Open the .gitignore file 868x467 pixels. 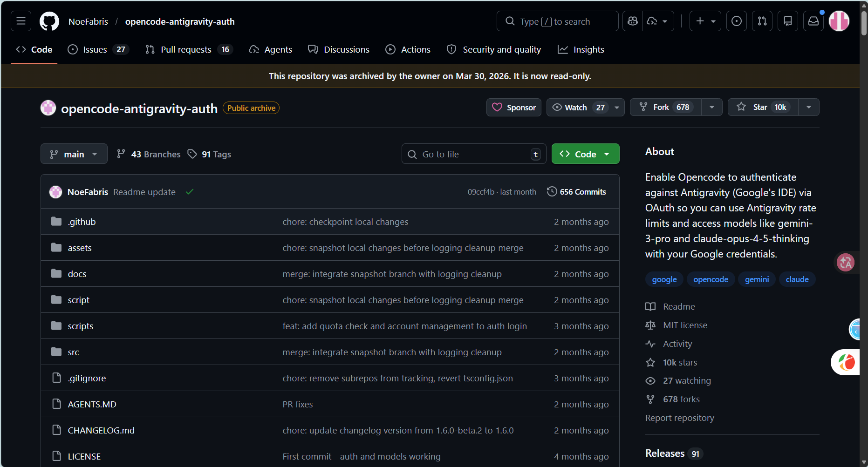(x=87, y=378)
